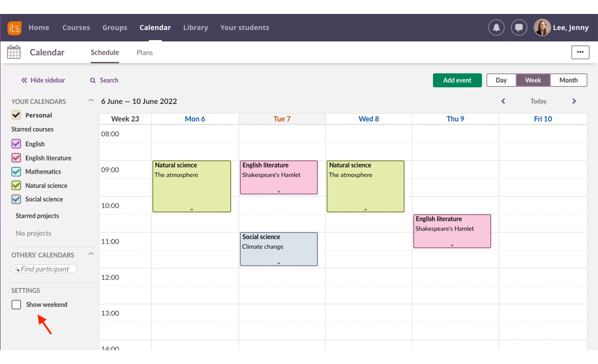Enable the Show weekend checkbox

pos(16,305)
